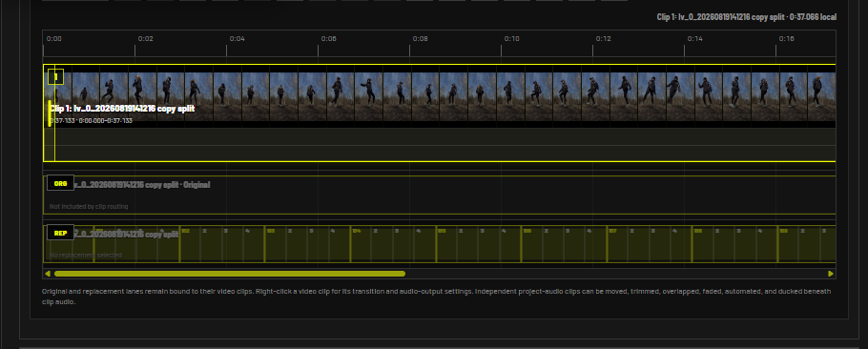Screen dimensions: 868x349
Task: Click the 0:12 mark on the ruler
Action: pyautogui.click(x=604, y=39)
